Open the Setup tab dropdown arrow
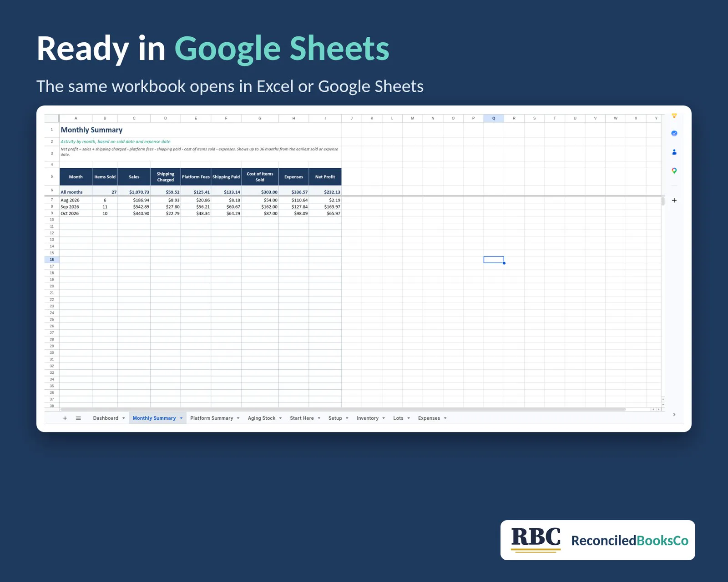This screenshot has height=582, width=728. tap(347, 418)
